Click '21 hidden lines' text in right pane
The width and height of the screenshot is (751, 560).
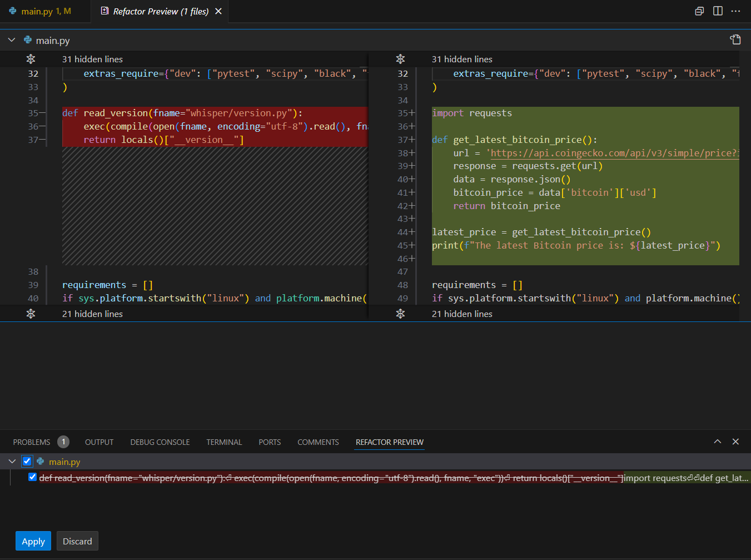(462, 314)
